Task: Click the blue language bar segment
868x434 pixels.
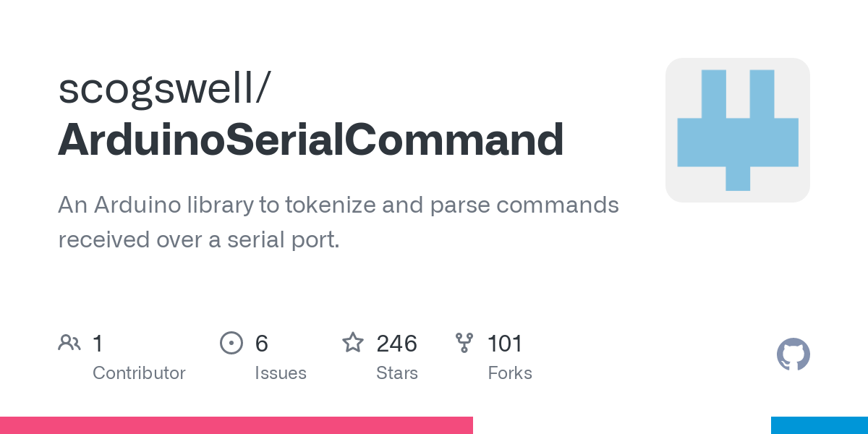Action: (819, 425)
